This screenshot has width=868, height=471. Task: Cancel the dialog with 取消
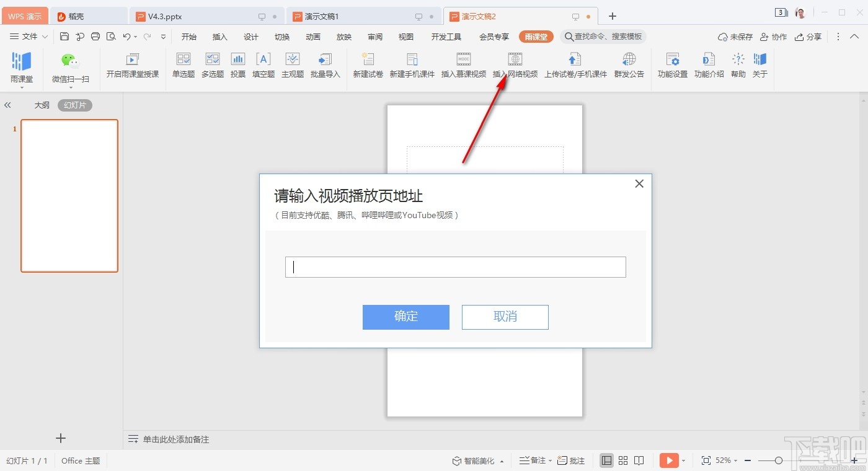(505, 317)
